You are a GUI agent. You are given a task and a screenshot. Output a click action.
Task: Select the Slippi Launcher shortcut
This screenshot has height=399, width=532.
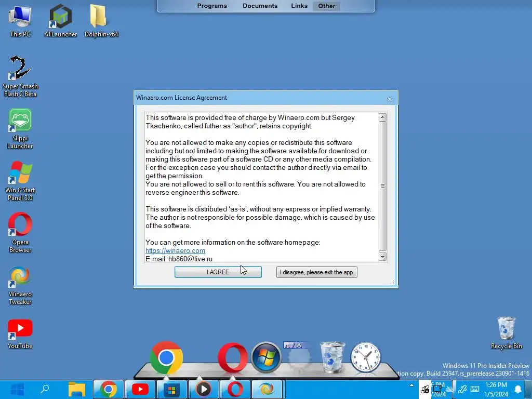(x=20, y=129)
